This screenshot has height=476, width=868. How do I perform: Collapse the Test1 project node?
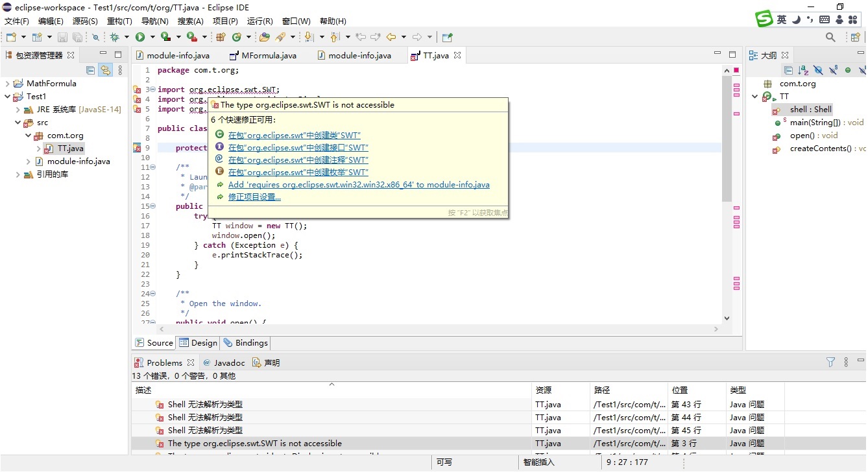coord(7,97)
